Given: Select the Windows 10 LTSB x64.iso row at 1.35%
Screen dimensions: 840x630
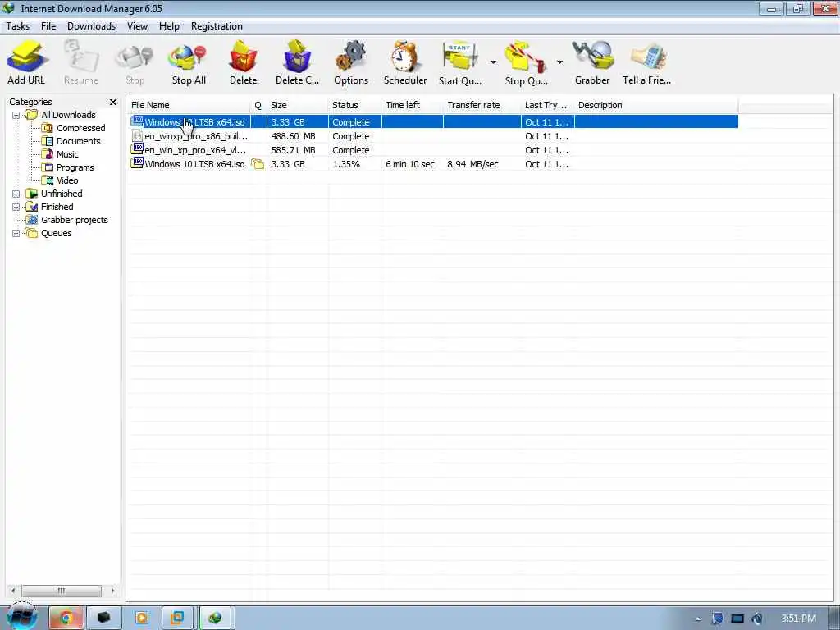Looking at the screenshot, I should coord(434,164).
